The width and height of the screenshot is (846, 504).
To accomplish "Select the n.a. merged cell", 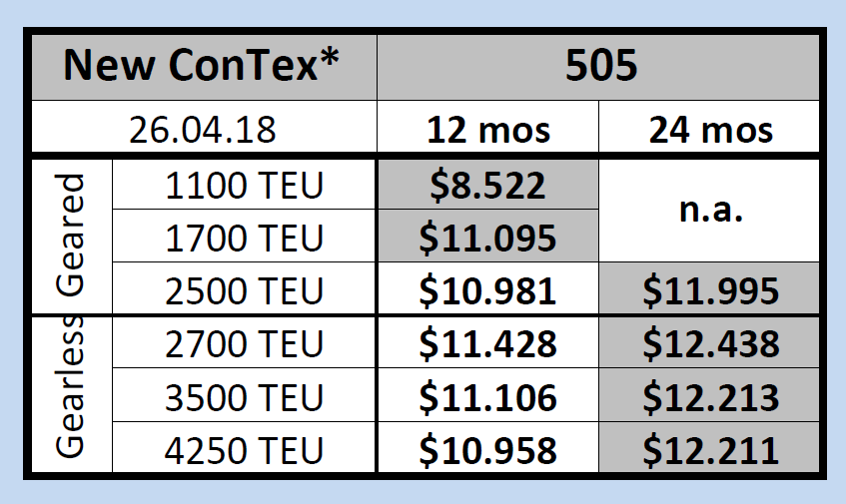I will point(710,211).
